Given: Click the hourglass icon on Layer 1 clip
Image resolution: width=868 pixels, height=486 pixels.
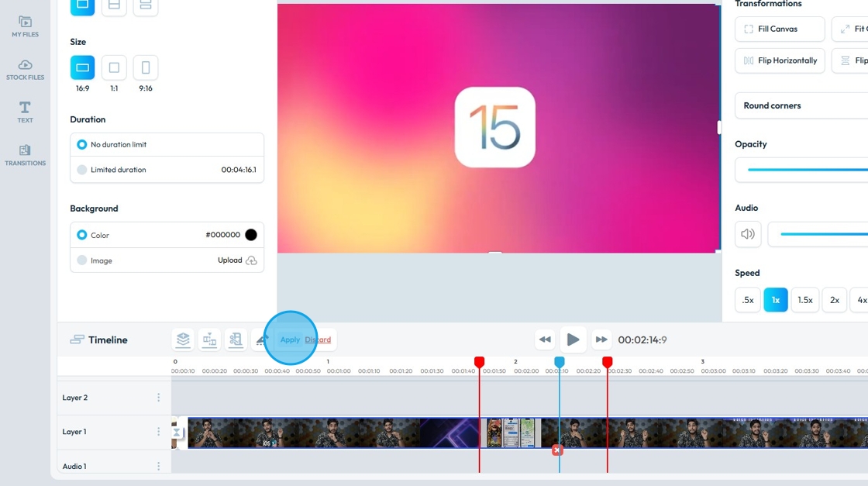Looking at the screenshot, I should pyautogui.click(x=177, y=433).
